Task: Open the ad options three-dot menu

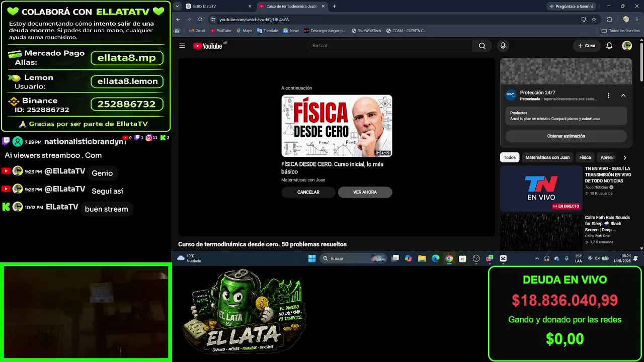Action: click(x=608, y=96)
